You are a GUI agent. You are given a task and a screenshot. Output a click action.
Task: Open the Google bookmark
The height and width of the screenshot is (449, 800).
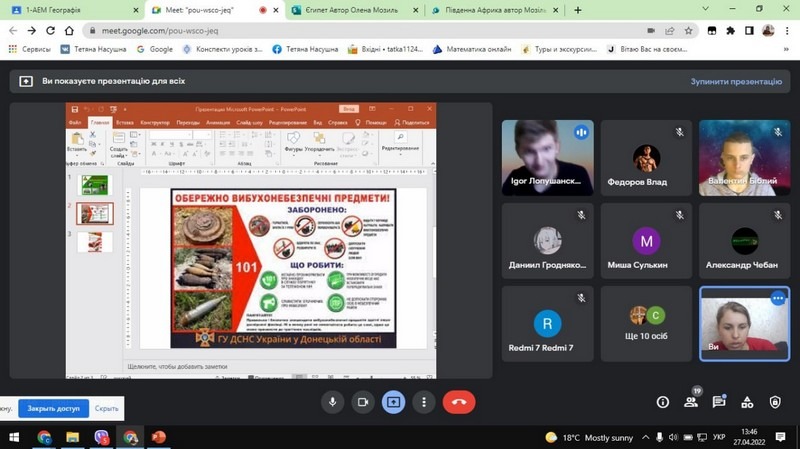tap(155, 49)
